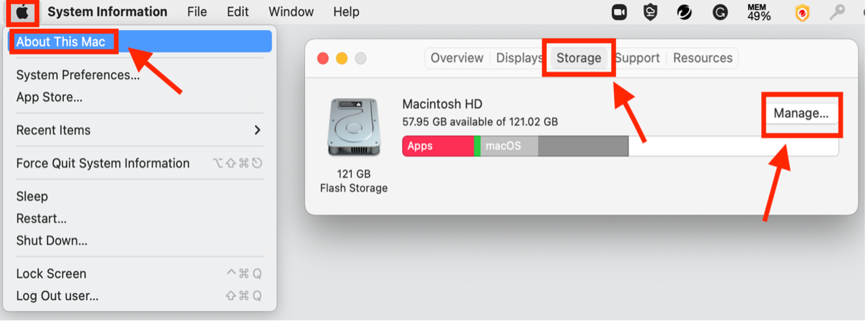Open the Displays tab
This screenshot has width=868, height=323.
tap(519, 58)
